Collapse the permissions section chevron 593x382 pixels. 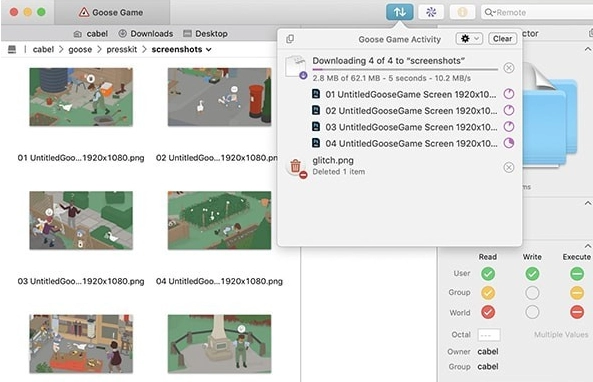pos(588,246)
